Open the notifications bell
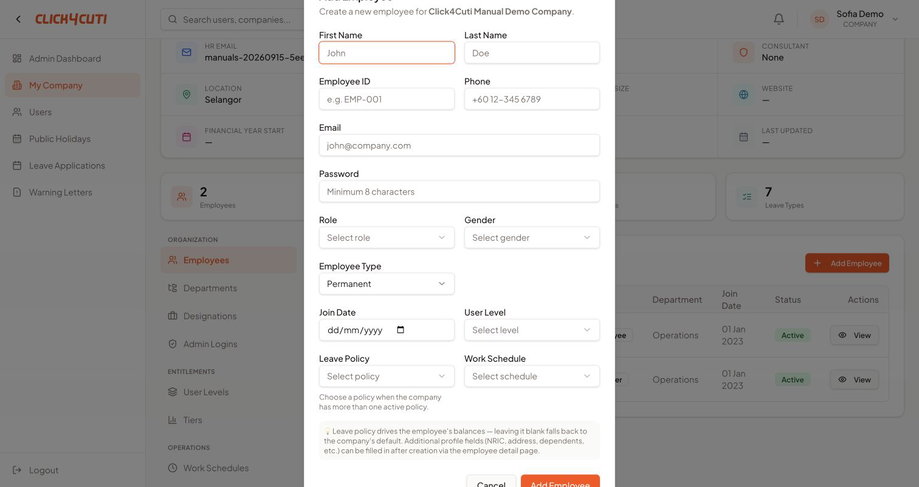This screenshot has height=487, width=919. [x=778, y=19]
